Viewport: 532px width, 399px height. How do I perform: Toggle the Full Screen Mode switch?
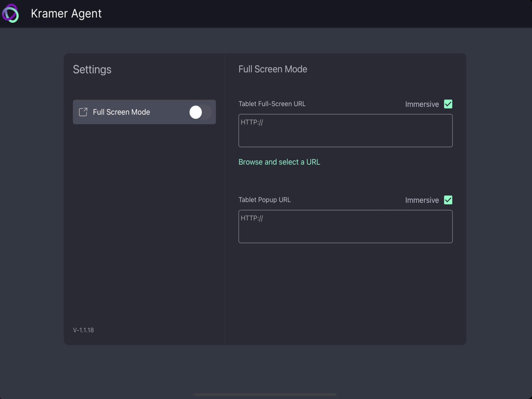(x=200, y=112)
